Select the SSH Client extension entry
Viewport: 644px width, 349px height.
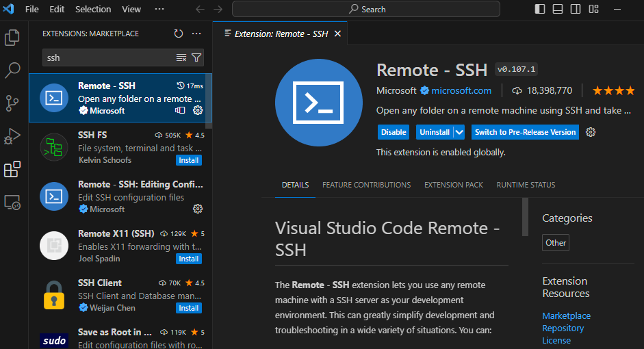[120, 295]
